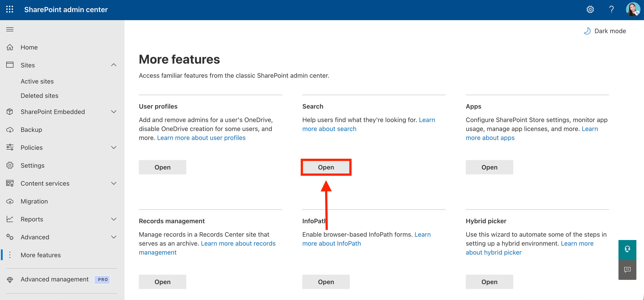Image resolution: width=644 pixels, height=300 pixels.
Task: Collapse navigation with hamburger icon
Action: (x=10, y=29)
